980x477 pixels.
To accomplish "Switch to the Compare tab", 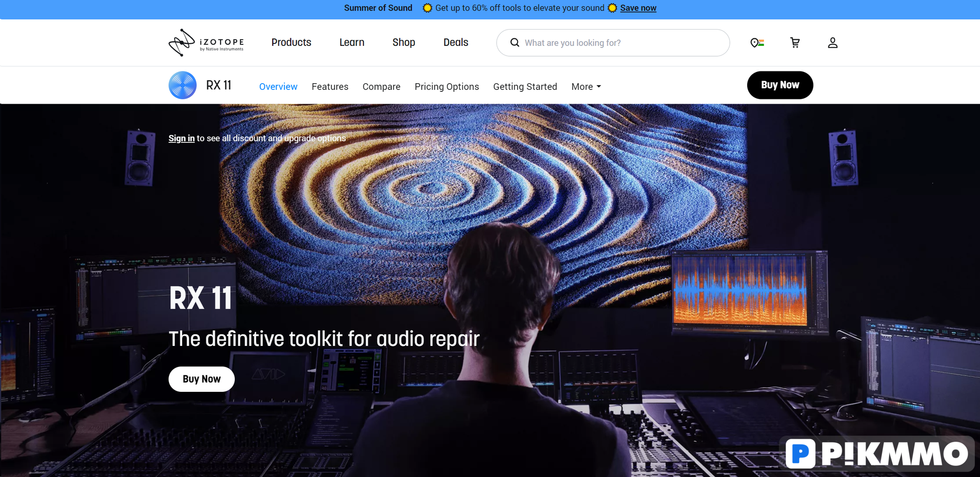I will click(x=381, y=87).
